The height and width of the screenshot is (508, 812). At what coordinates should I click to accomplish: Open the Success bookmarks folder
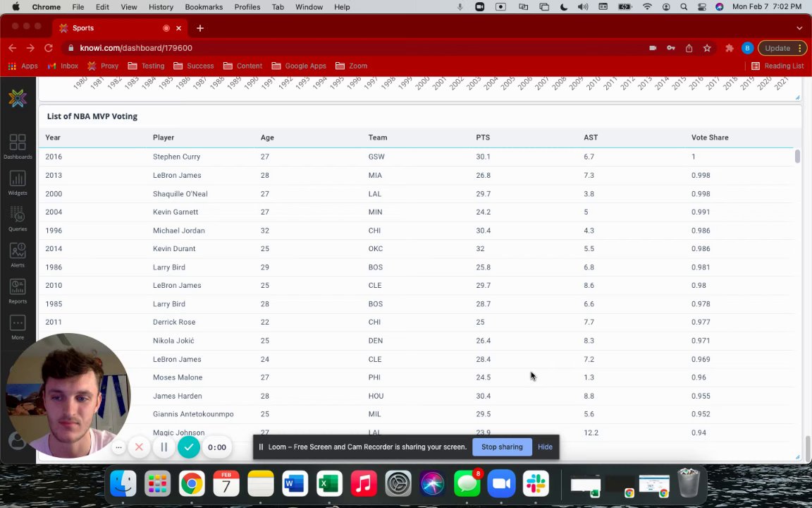(x=194, y=66)
